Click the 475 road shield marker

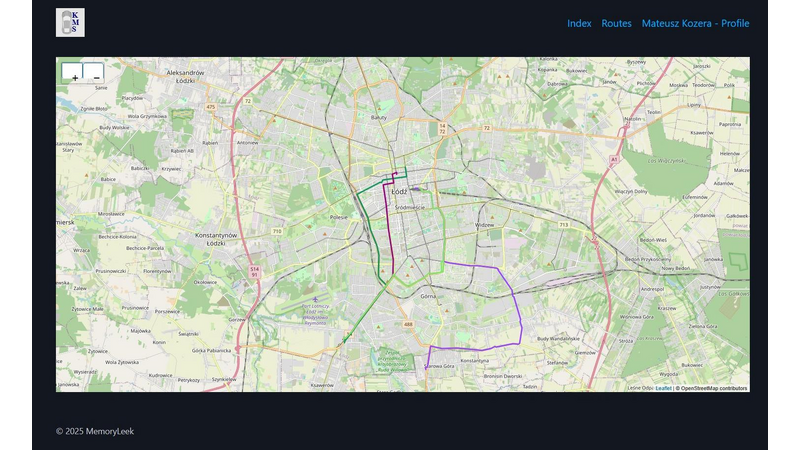tap(211, 107)
